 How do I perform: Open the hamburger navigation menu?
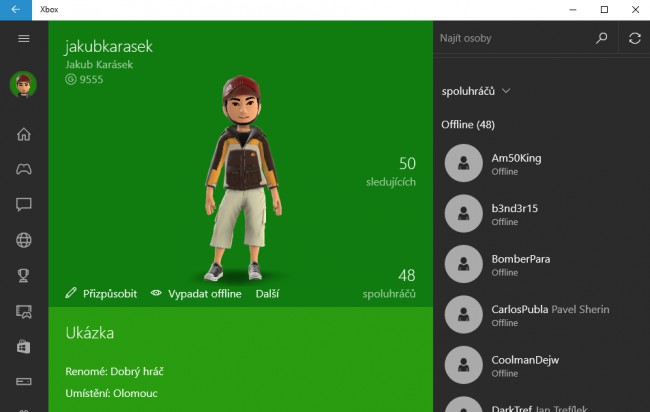click(24, 39)
